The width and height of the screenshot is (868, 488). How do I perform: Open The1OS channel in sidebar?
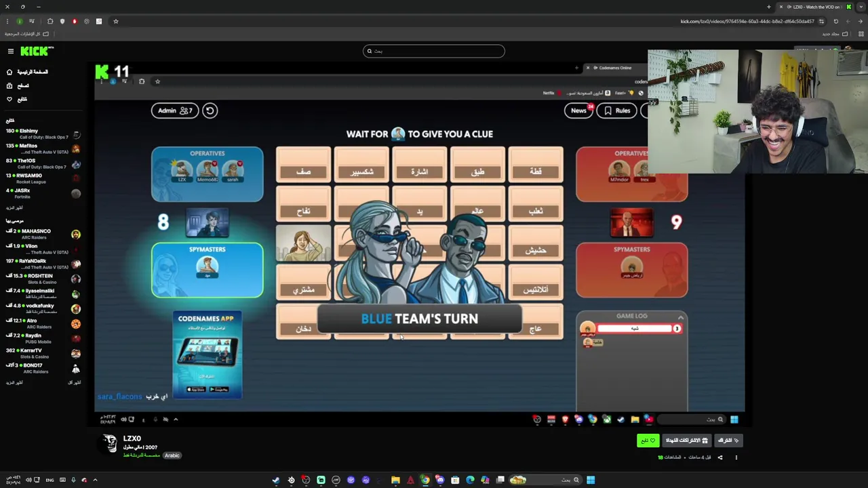(x=43, y=163)
